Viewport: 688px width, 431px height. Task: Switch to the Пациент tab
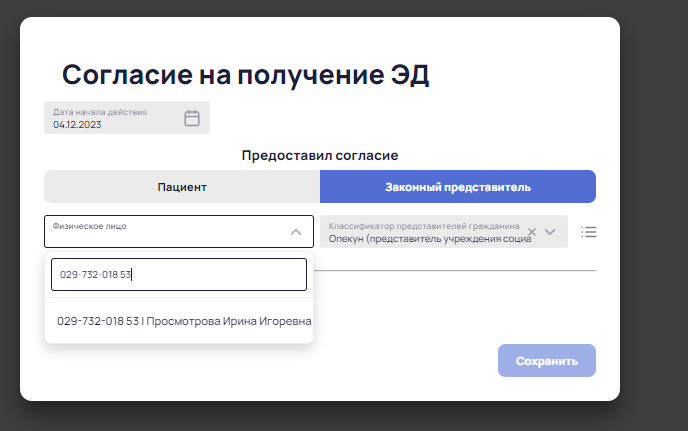tap(182, 187)
